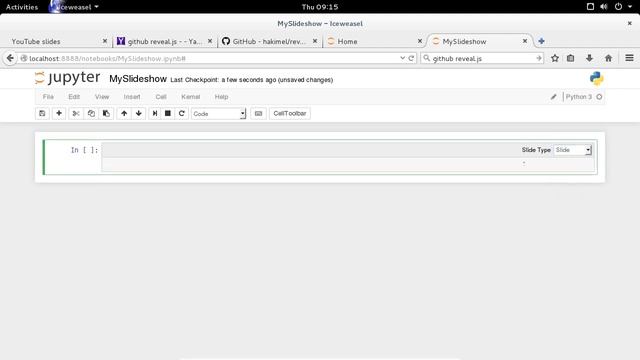640x360 pixels.
Task: Expand URL history dropdown arrow
Action: 402,58
